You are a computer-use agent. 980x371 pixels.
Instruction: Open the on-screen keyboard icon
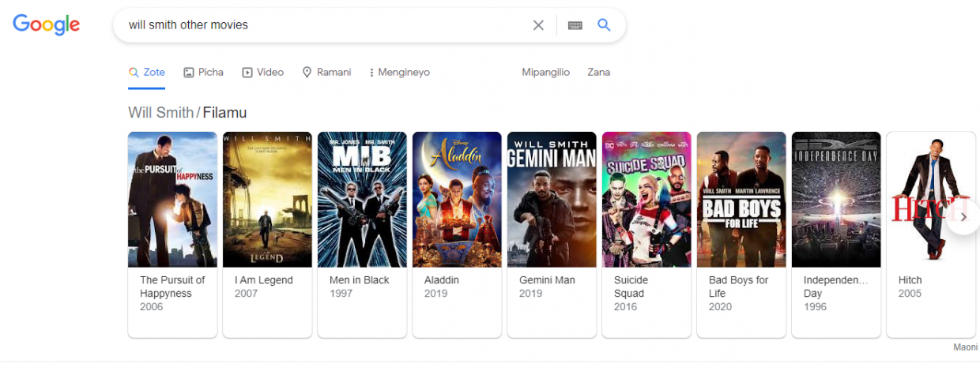pos(575,25)
